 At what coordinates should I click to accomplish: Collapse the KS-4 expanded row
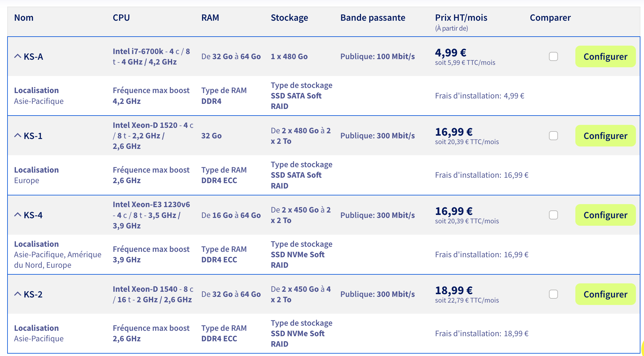pyautogui.click(x=18, y=215)
